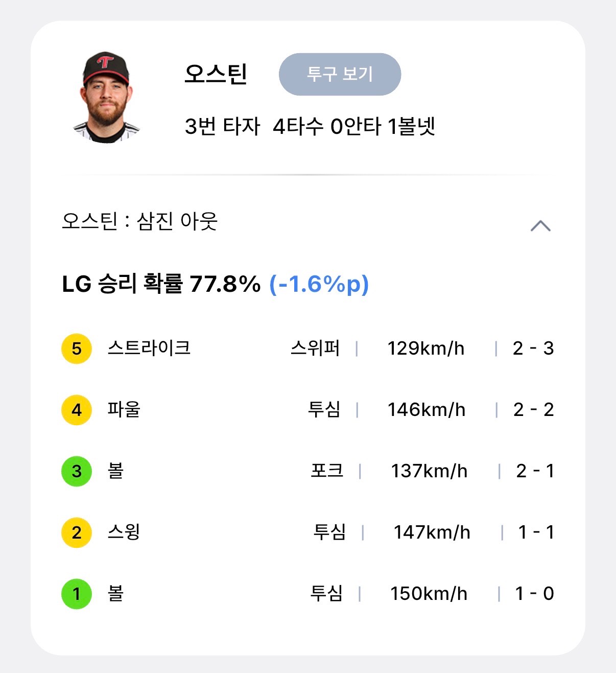The width and height of the screenshot is (616, 673).
Task: Click the 스위퍼 pitch type label
Action: 315,348
